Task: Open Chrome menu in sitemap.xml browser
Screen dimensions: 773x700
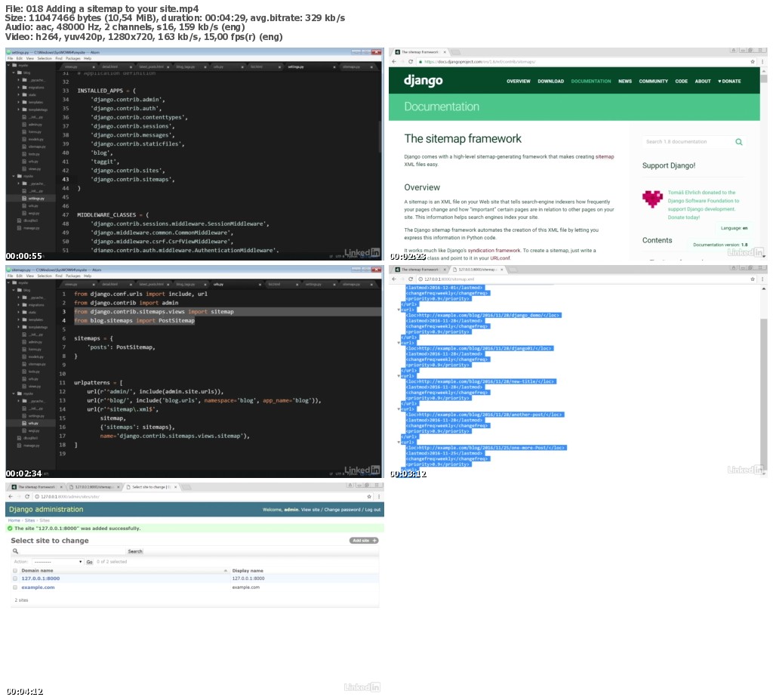Action: (762, 279)
